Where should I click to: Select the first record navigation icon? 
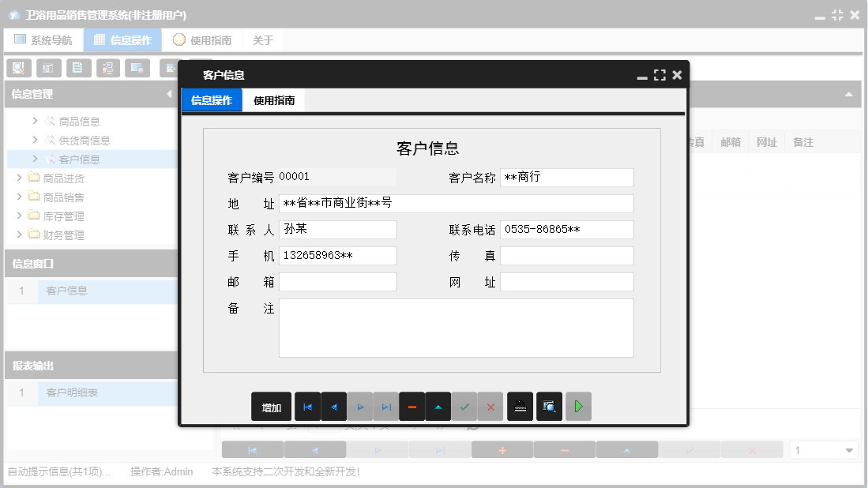(x=308, y=406)
